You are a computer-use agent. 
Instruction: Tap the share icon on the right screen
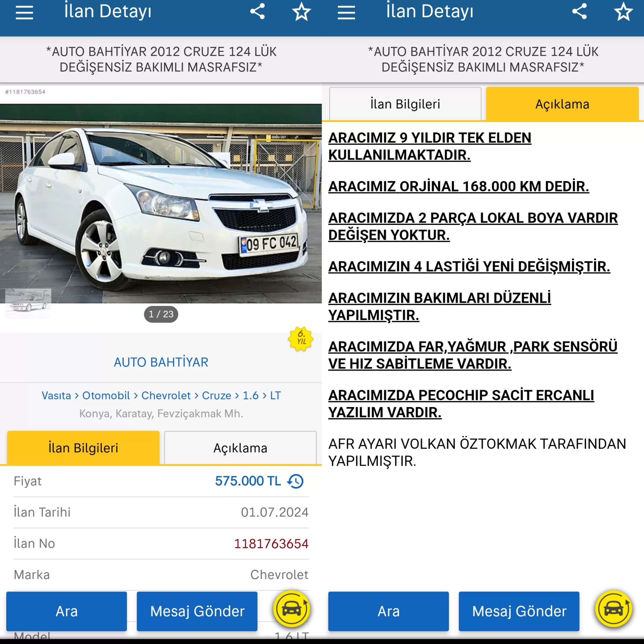[580, 12]
